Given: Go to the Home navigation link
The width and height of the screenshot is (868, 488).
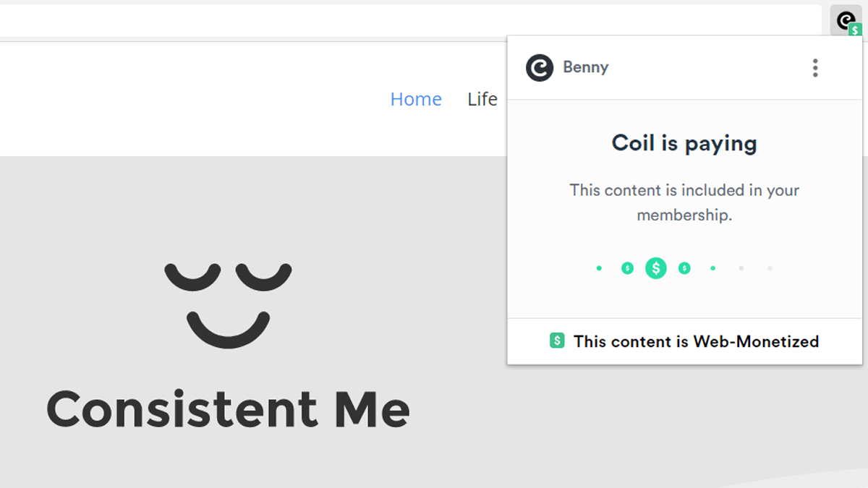Looking at the screenshot, I should 416,99.
